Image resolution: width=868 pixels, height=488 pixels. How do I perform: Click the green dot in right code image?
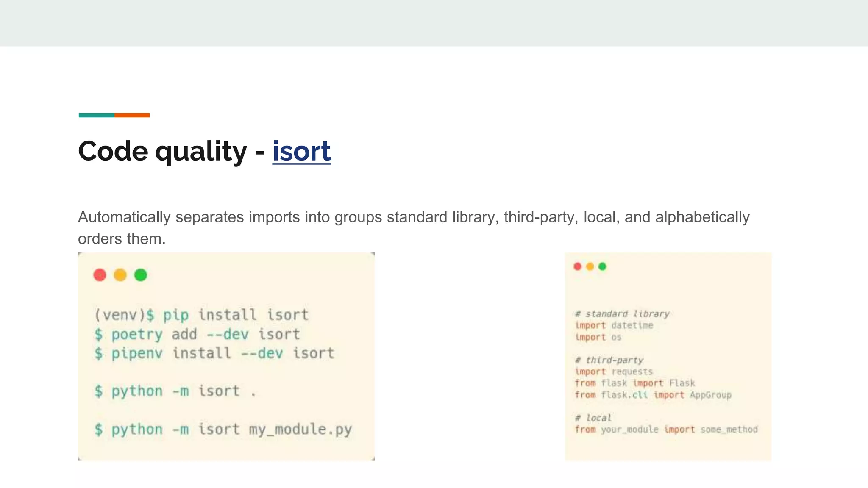pos(602,266)
